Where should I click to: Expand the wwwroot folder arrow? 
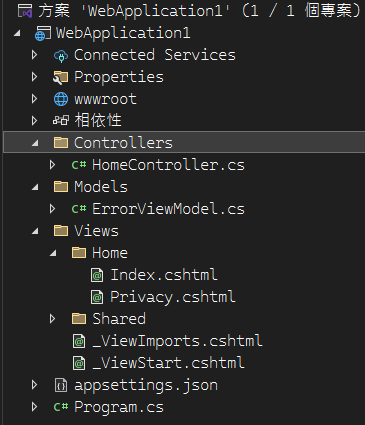click(x=34, y=99)
